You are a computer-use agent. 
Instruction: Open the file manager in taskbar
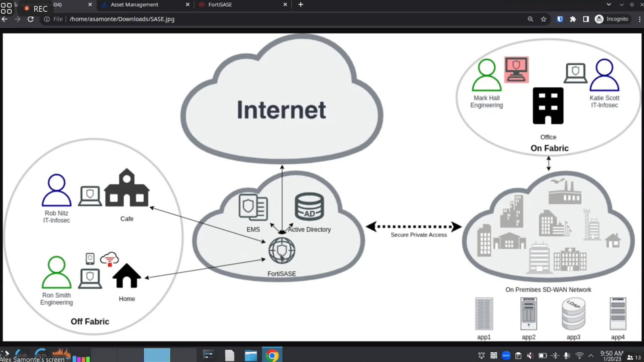click(x=251, y=355)
